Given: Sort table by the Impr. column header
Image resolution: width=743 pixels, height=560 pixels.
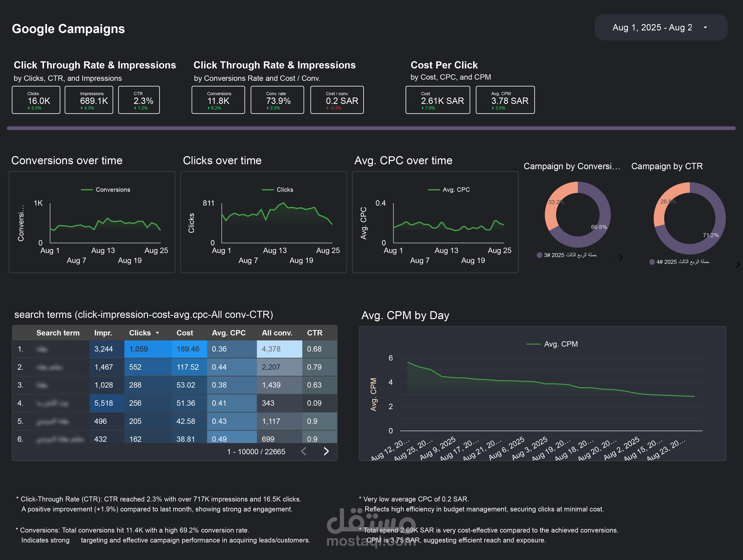Looking at the screenshot, I should [103, 333].
